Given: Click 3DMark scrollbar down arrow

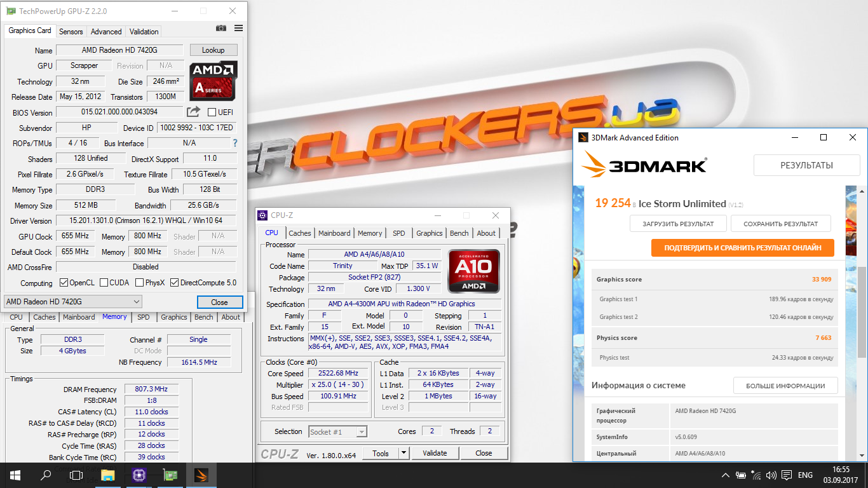Looking at the screenshot, I should tap(862, 456).
